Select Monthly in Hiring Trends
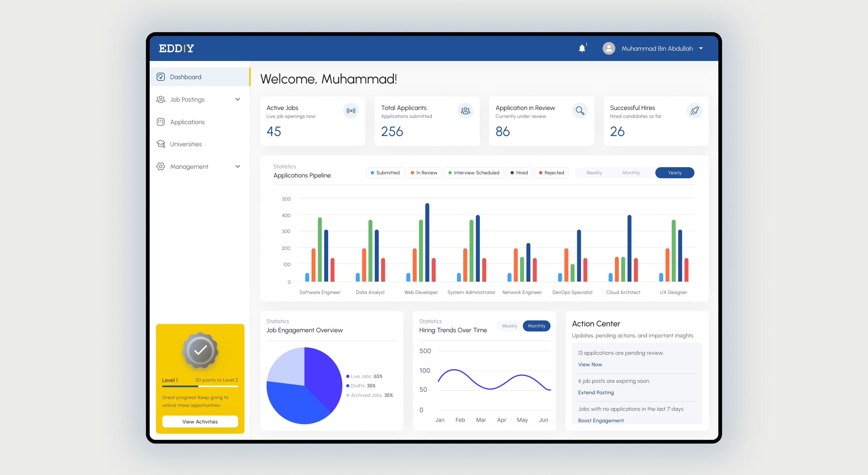868x475 pixels. [536, 326]
